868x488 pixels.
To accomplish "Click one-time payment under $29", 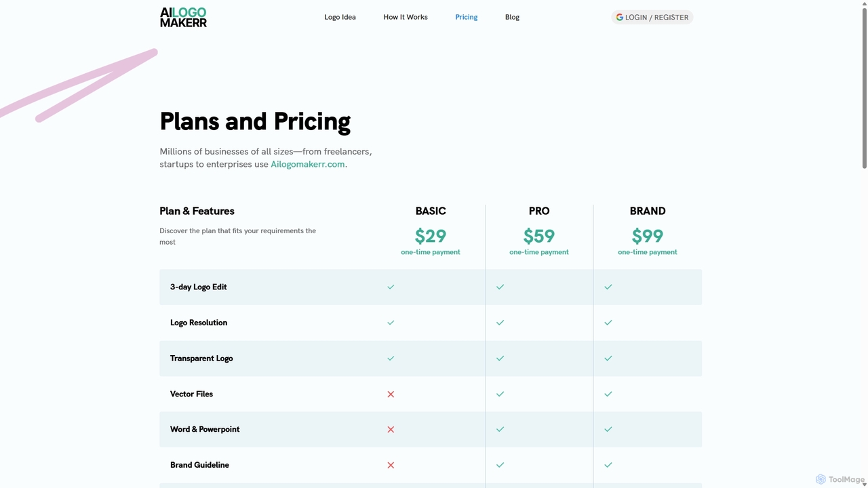I will (431, 252).
